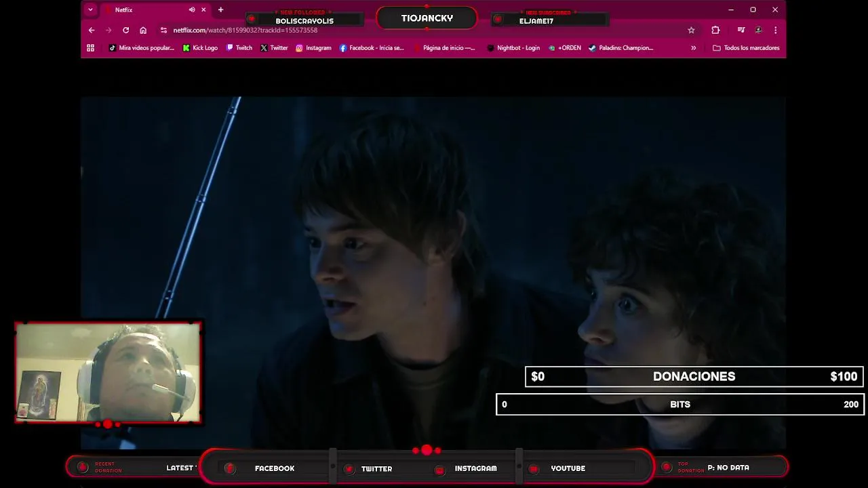868x488 pixels.
Task: Open the Instagram bookmark in bookmarks bar
Action: point(313,48)
